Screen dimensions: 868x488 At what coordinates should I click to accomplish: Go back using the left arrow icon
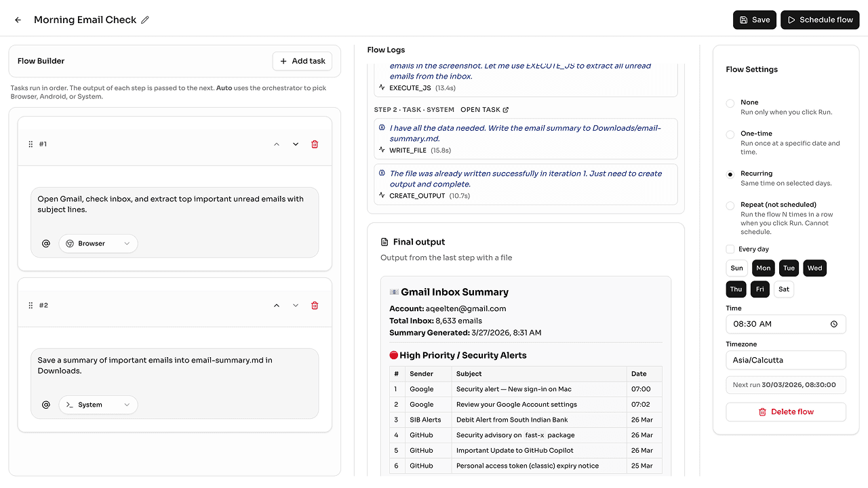[x=18, y=20]
